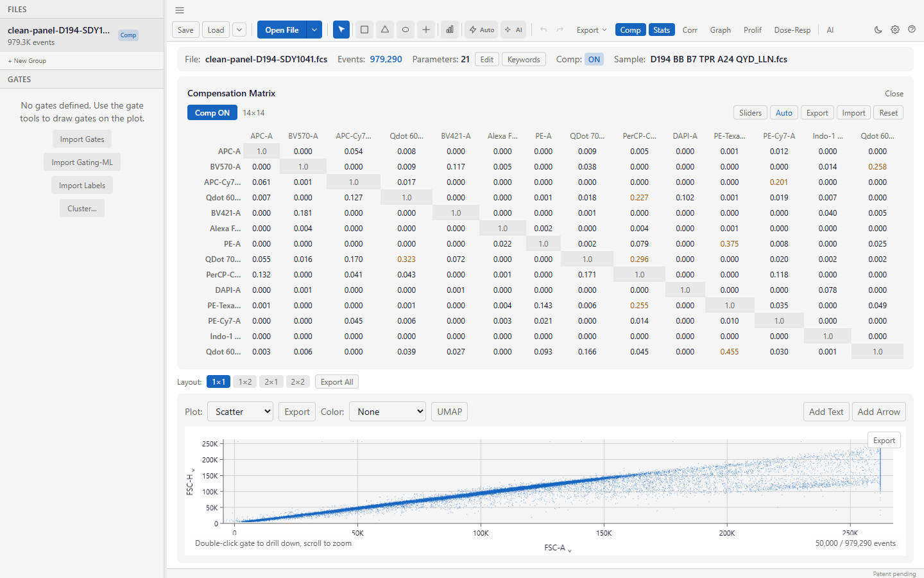Click the Add Arrow button

(x=879, y=412)
